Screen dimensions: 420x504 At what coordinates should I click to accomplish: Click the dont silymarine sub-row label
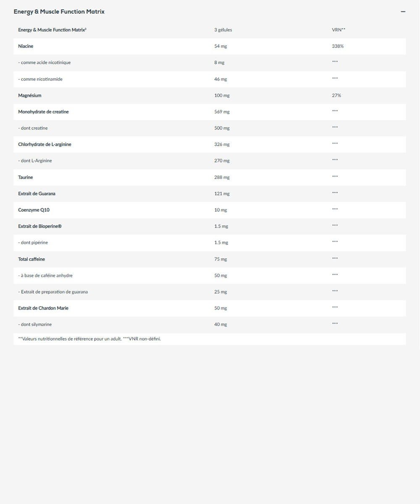[35, 325]
